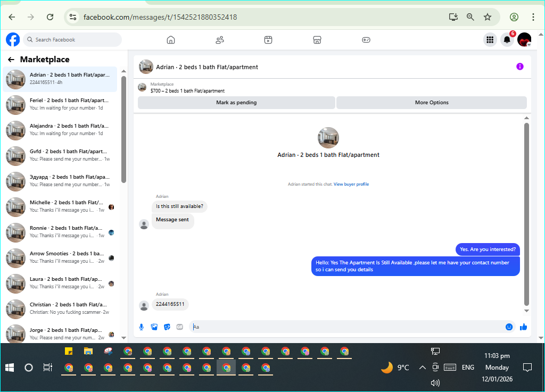Open Task View on taskbar
The height and width of the screenshot is (392, 545).
click(x=47, y=368)
